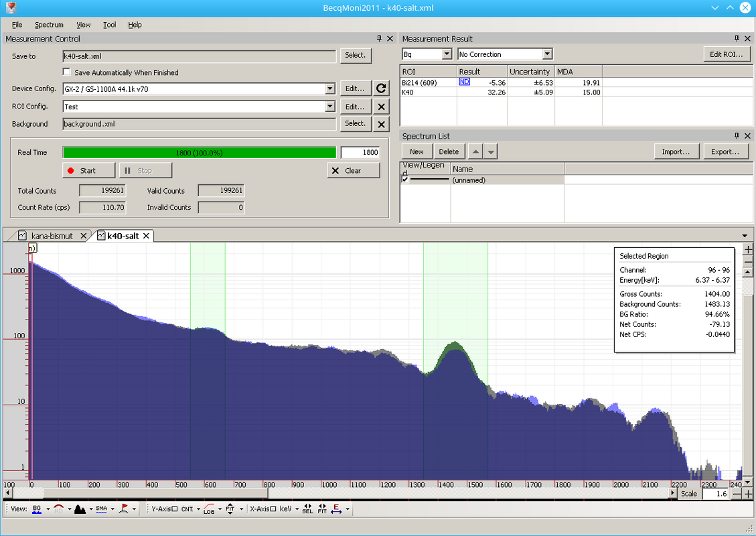The width and height of the screenshot is (756, 536).
Task: Open the View menu
Action: 84,25
